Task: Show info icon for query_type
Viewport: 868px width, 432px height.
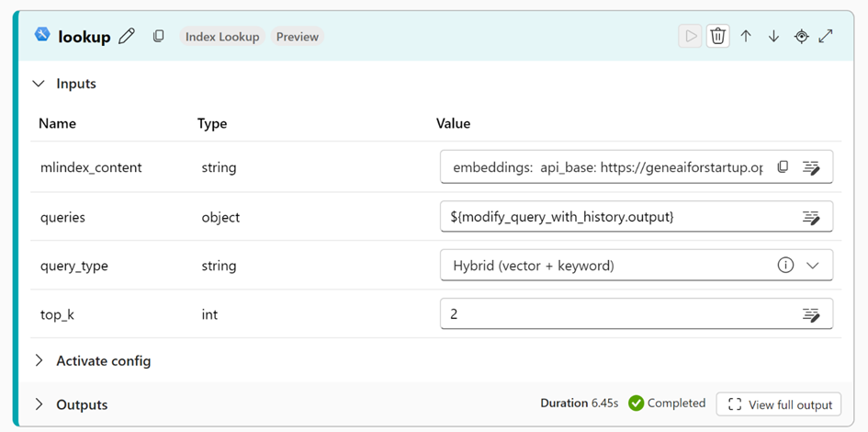Action: pyautogui.click(x=785, y=266)
